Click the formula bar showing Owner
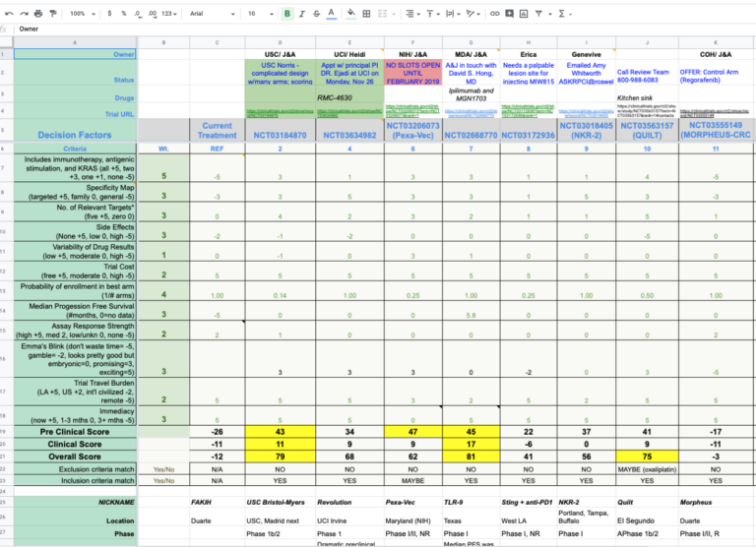 tap(295, 29)
